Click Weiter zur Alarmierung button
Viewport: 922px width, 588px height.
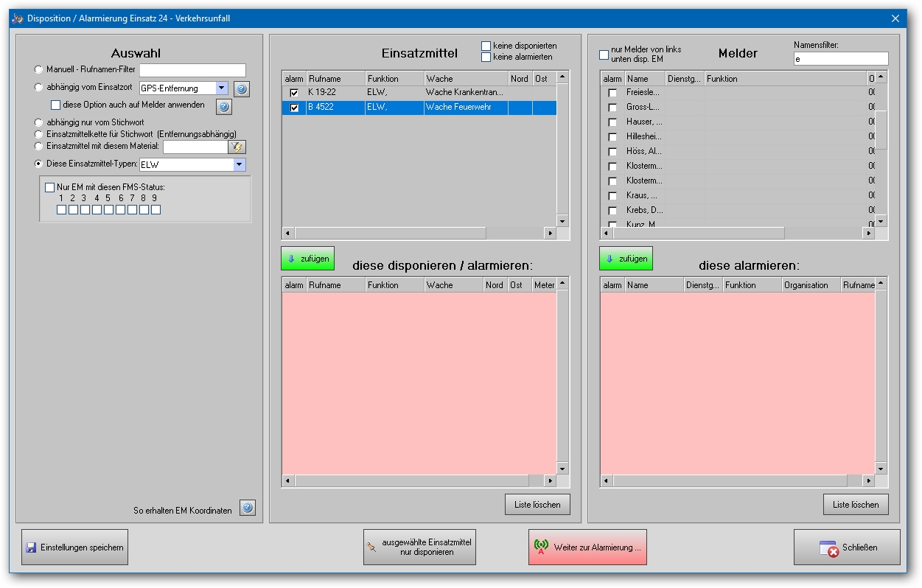click(587, 547)
